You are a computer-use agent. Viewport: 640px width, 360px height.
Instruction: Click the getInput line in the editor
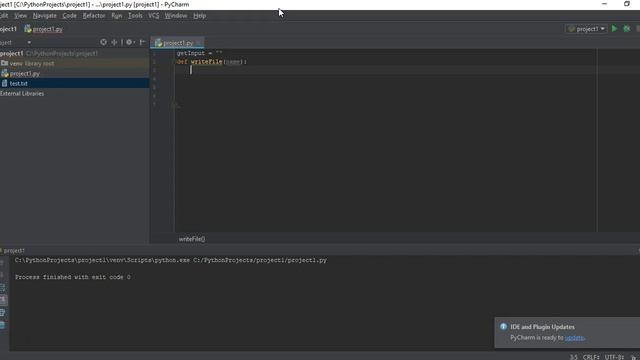coord(200,53)
